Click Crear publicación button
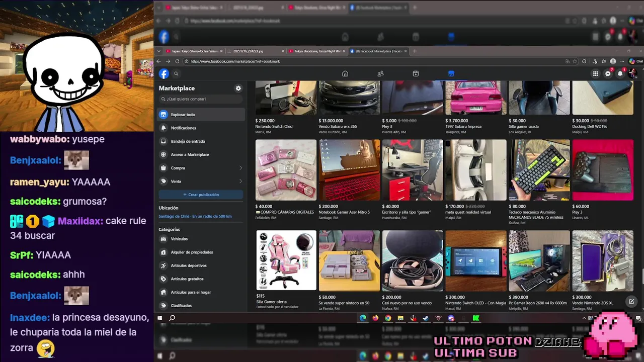 pos(201,195)
